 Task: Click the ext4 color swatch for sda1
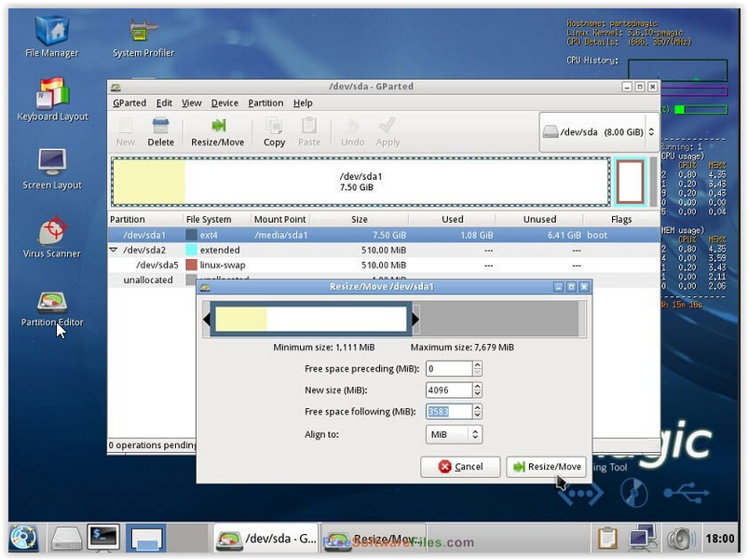191,235
